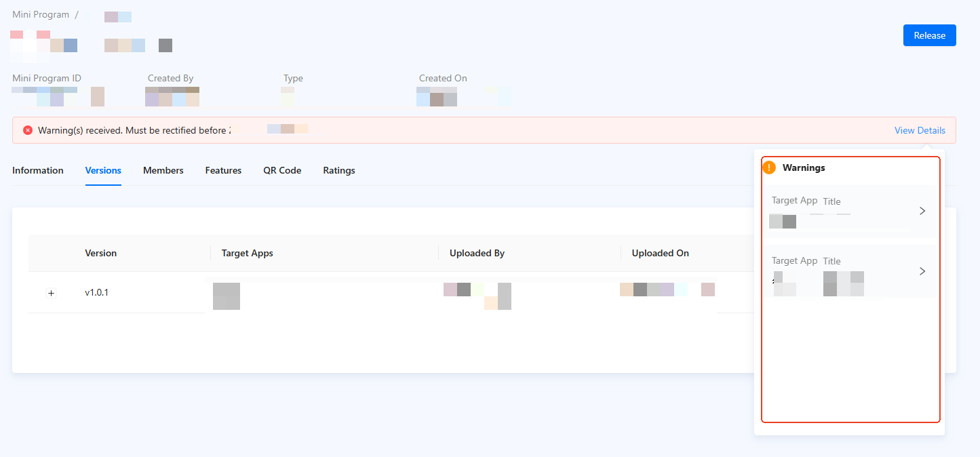The height and width of the screenshot is (457, 980).
Task: Click the Uploaded On column header
Action: [x=660, y=253]
